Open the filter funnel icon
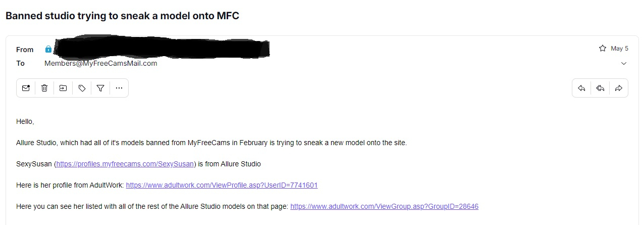644x225 pixels. [x=100, y=88]
